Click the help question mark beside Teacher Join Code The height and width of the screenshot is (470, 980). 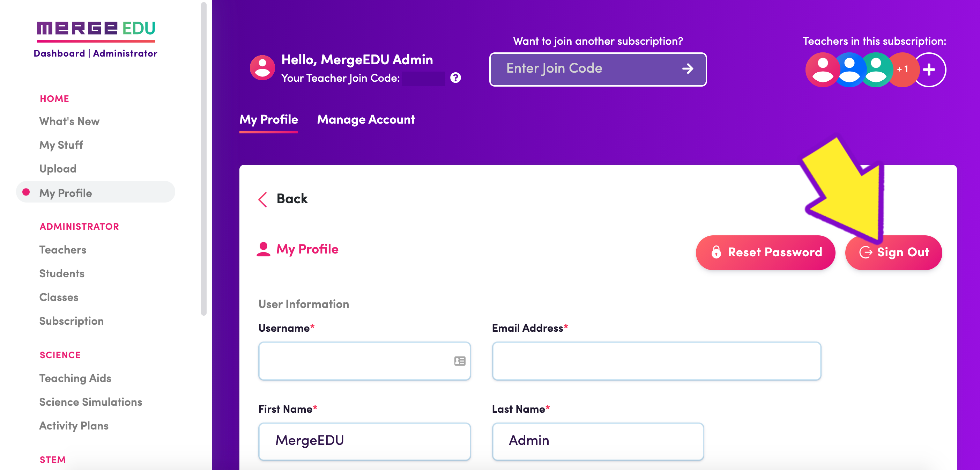[455, 78]
